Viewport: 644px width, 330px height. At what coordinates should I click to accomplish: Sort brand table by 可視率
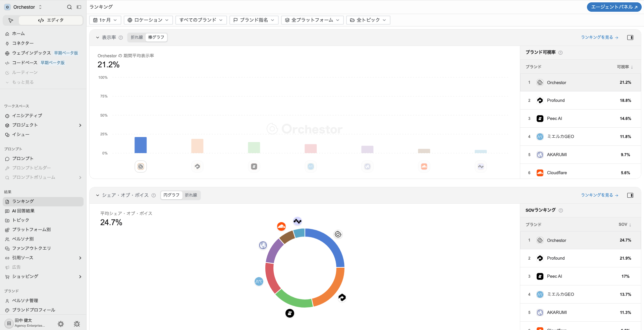[x=625, y=67]
